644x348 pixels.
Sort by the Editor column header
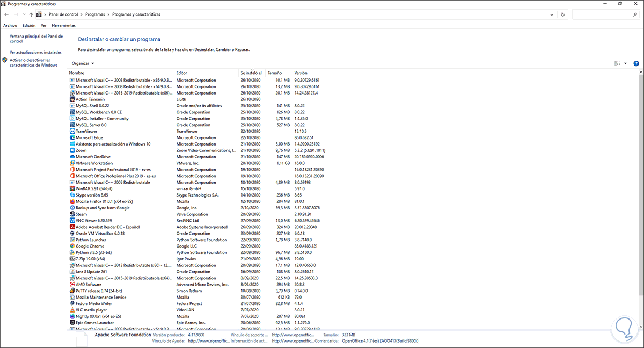click(207, 73)
